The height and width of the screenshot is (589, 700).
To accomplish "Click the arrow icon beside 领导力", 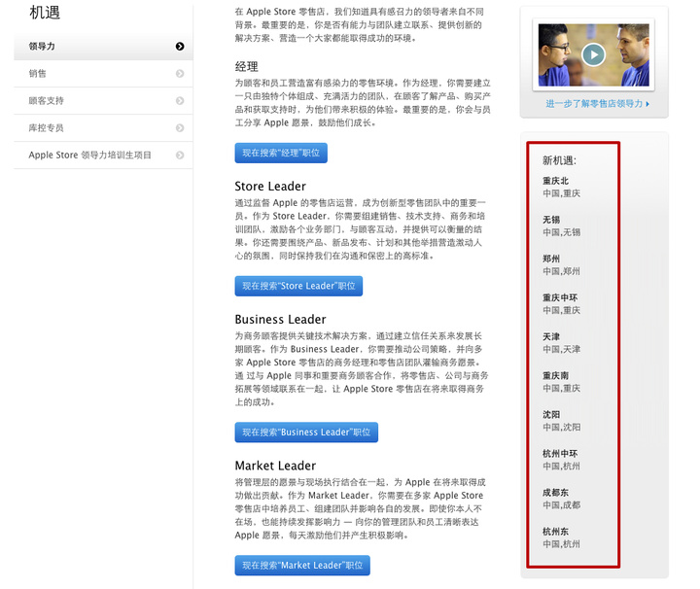I will (x=180, y=47).
